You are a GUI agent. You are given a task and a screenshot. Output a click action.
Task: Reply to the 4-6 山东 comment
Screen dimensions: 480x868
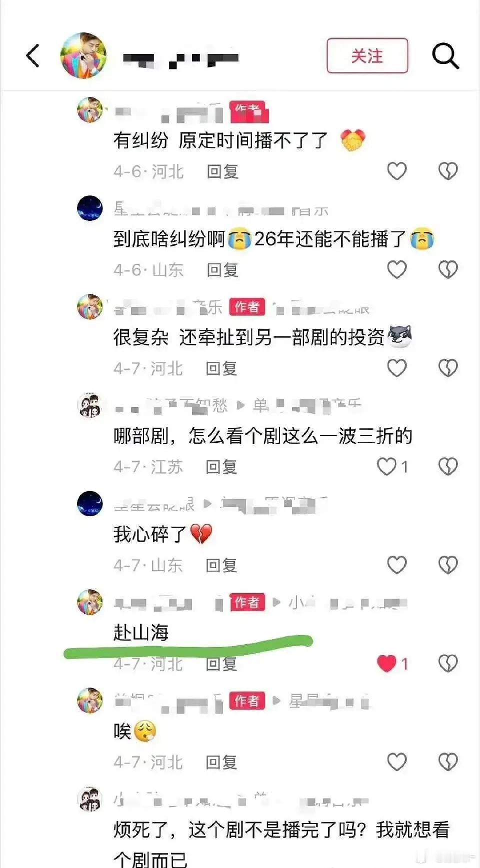[x=222, y=270]
